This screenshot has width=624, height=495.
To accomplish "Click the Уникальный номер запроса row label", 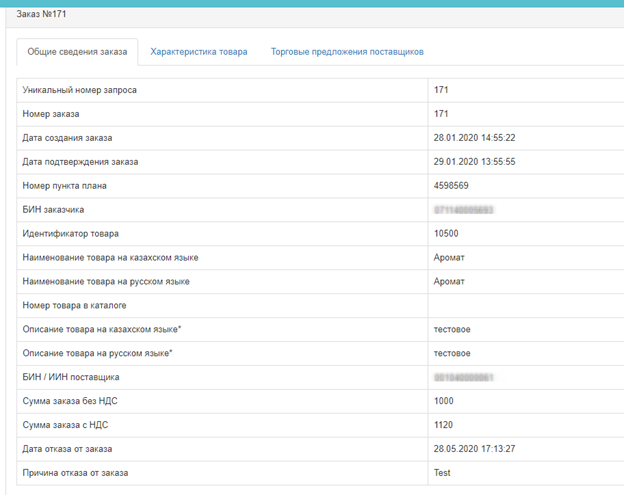I will click(x=79, y=90).
